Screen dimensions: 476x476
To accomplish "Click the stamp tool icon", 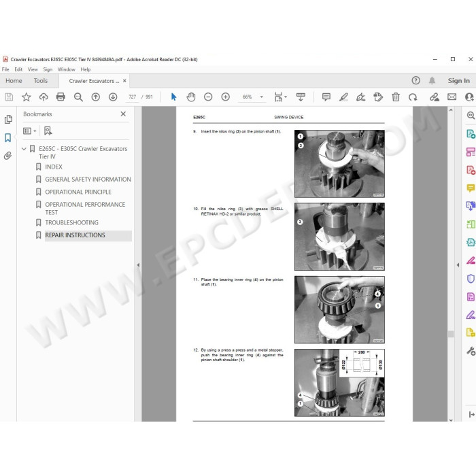I will click(378, 97).
